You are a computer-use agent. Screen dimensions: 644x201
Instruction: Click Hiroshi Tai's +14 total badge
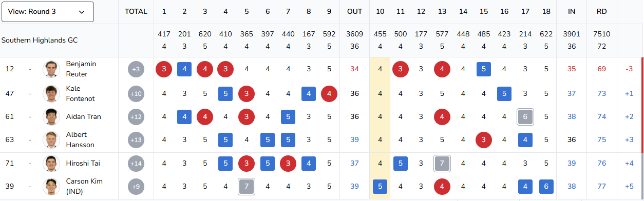136,164
